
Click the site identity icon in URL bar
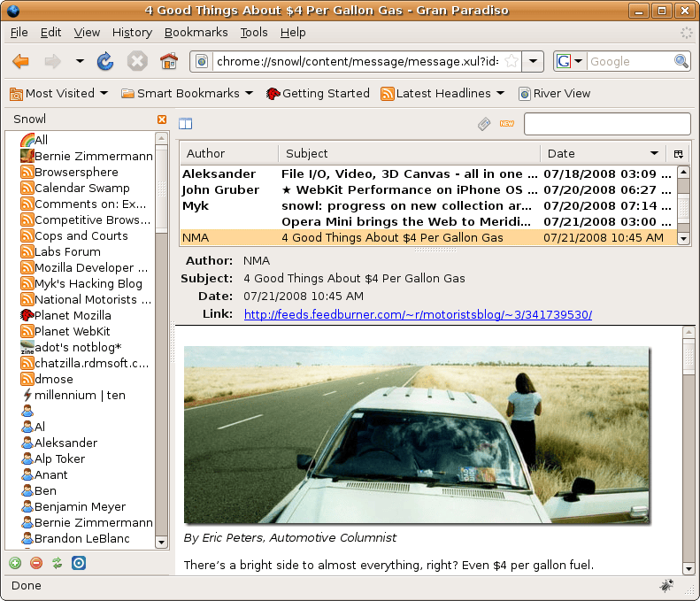tap(202, 61)
